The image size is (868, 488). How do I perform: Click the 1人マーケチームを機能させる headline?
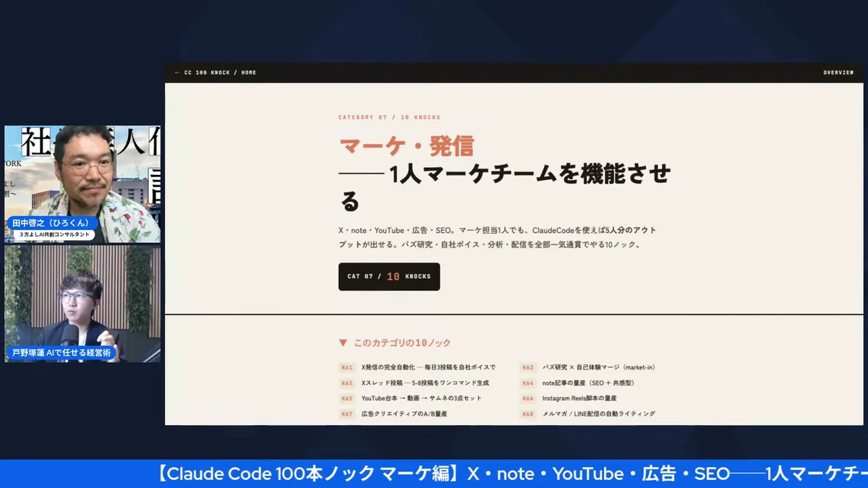(x=505, y=187)
